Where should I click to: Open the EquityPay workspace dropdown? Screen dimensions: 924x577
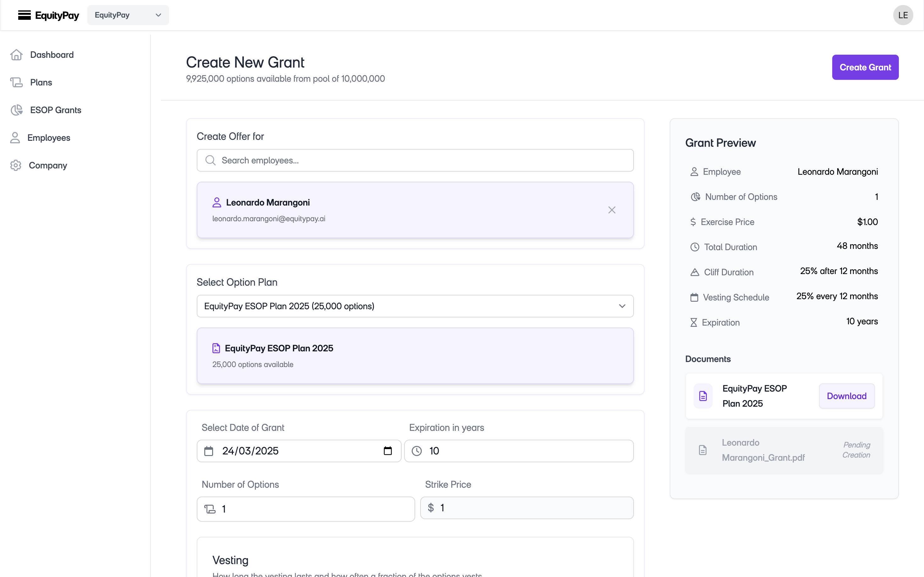coord(128,15)
